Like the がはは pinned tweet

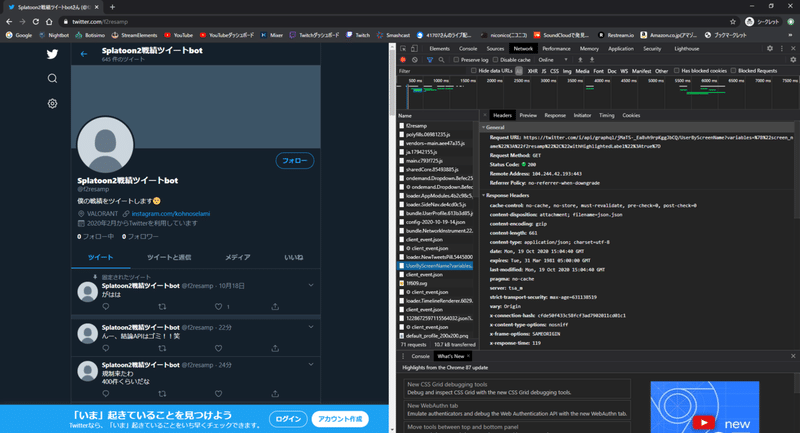tap(218, 307)
